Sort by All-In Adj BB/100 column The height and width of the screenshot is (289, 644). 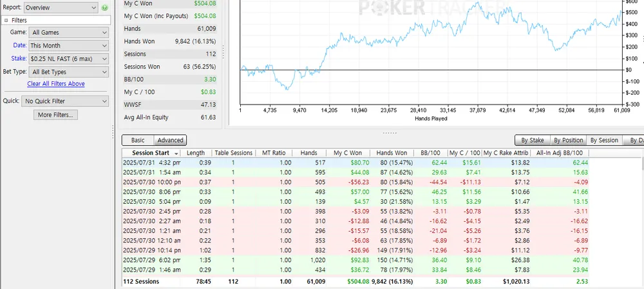560,153
